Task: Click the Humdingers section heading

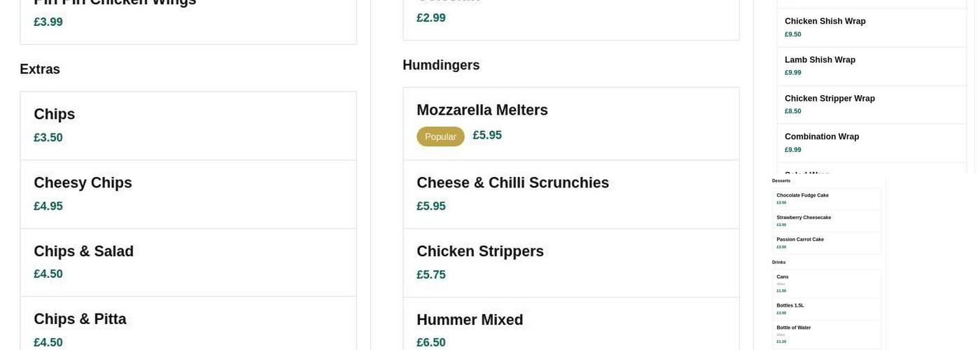Action: coord(441,65)
